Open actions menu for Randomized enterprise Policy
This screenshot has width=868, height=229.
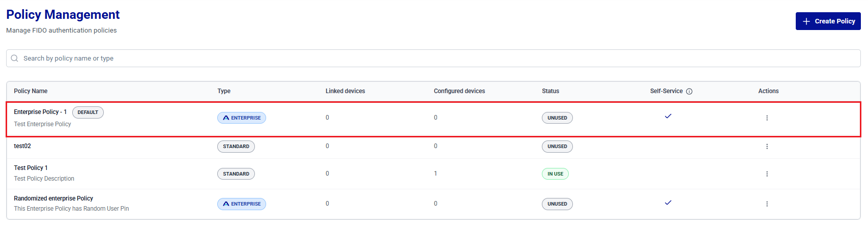click(767, 204)
